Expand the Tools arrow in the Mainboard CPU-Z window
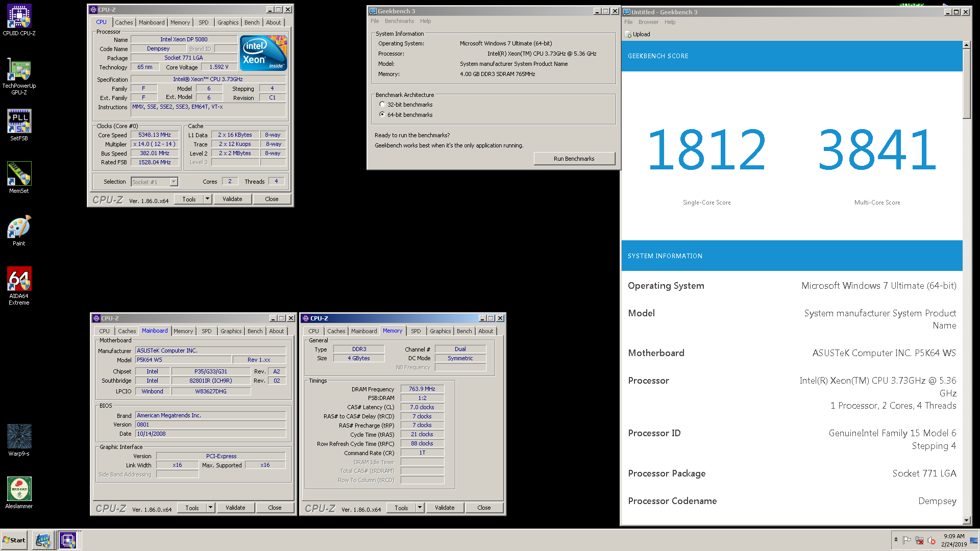The width and height of the screenshot is (980, 551). 211,508
